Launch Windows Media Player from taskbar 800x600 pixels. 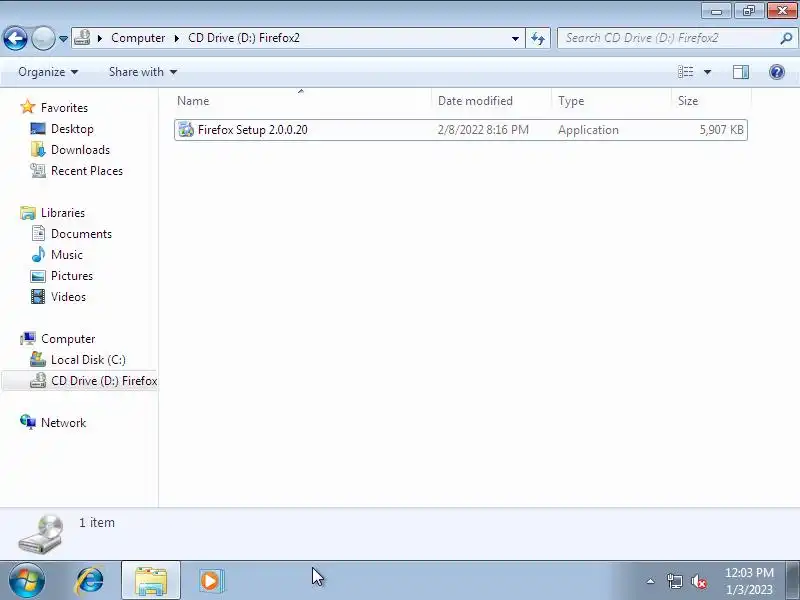pos(211,581)
